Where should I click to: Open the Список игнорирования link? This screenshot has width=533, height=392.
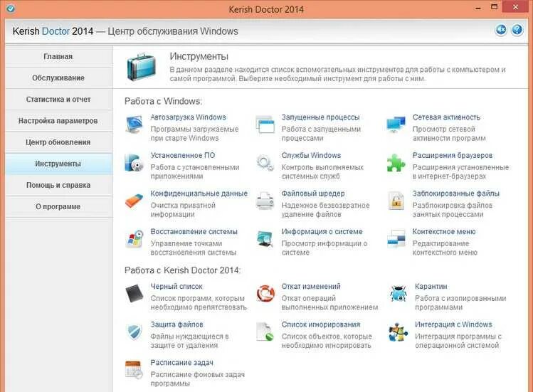pyautogui.click(x=321, y=324)
